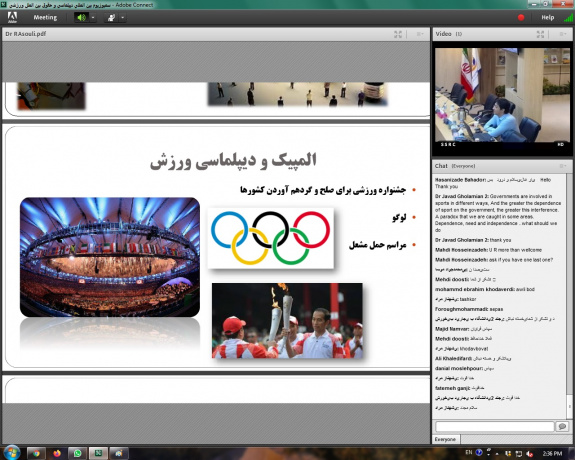The width and height of the screenshot is (575, 460).
Task: Click the 'ask if you have one last one?' message
Action: [x=494, y=260]
